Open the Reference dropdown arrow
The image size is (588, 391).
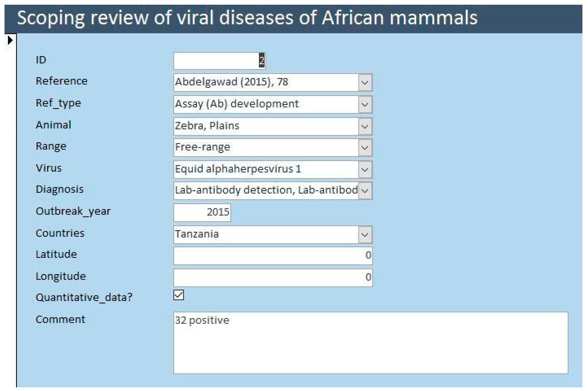[x=365, y=82]
